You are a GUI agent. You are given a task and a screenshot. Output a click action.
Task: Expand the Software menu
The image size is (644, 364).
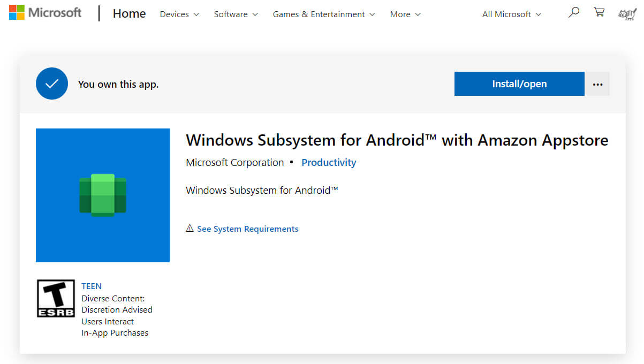click(x=236, y=14)
